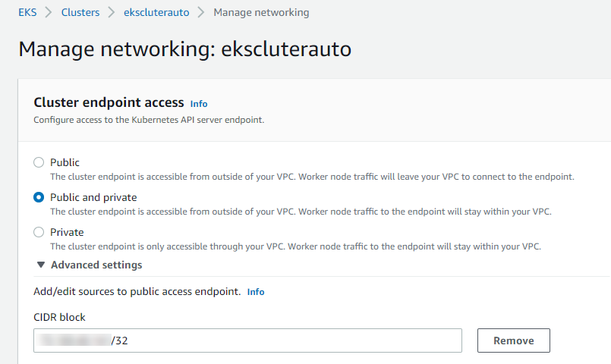Focus the CIDR block input field
The width and height of the screenshot is (611, 364).
click(x=247, y=340)
